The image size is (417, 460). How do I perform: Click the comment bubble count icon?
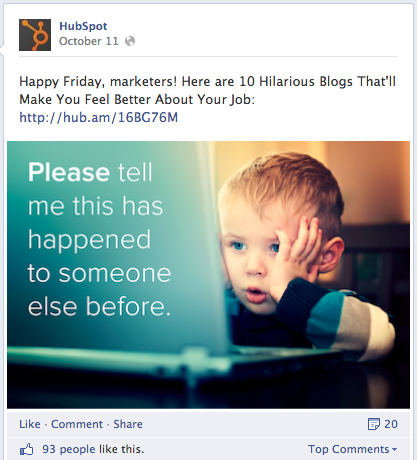tap(374, 424)
